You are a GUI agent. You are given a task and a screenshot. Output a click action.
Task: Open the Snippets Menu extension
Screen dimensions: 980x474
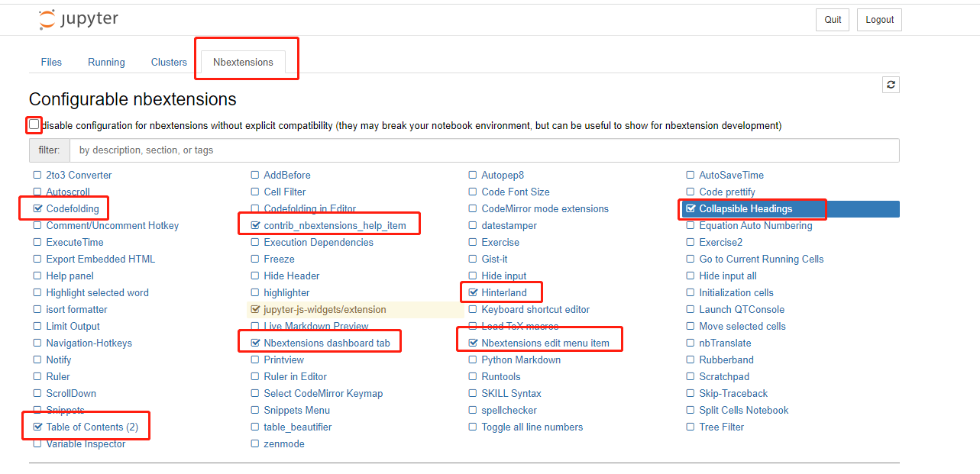pyautogui.click(x=296, y=410)
